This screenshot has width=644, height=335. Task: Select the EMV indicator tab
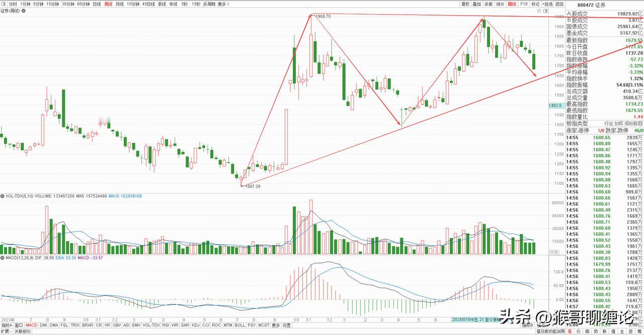[136, 325]
